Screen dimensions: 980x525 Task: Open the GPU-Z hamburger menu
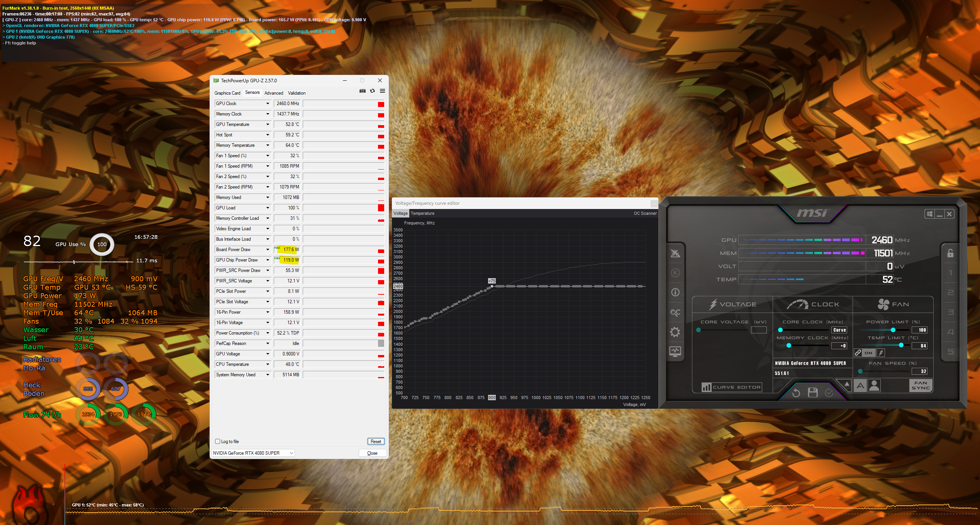(382, 91)
